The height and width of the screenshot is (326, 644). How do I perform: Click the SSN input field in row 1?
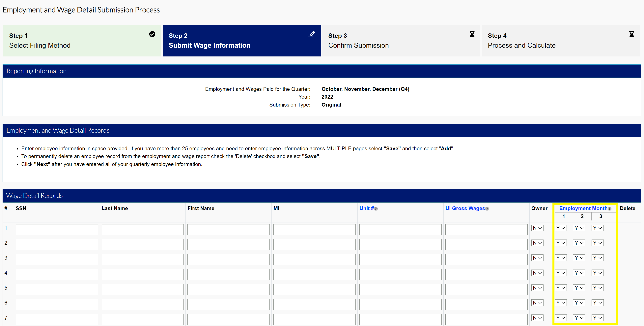[x=57, y=229]
